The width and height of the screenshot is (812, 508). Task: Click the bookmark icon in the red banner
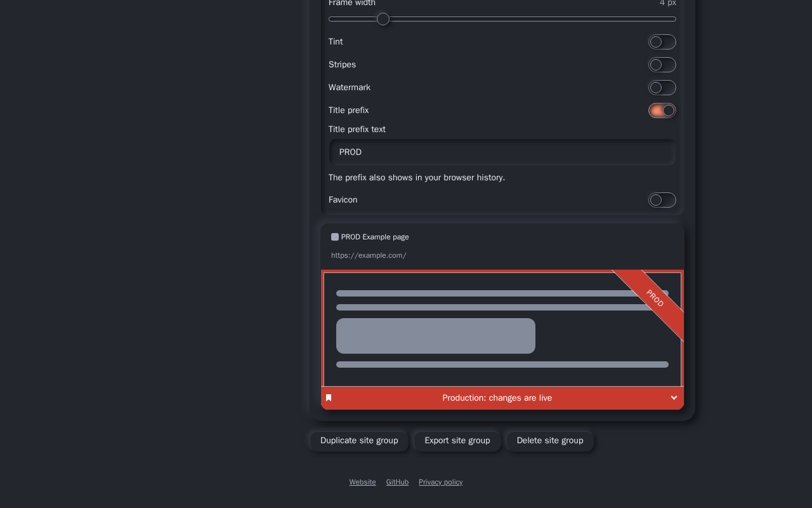tap(329, 398)
